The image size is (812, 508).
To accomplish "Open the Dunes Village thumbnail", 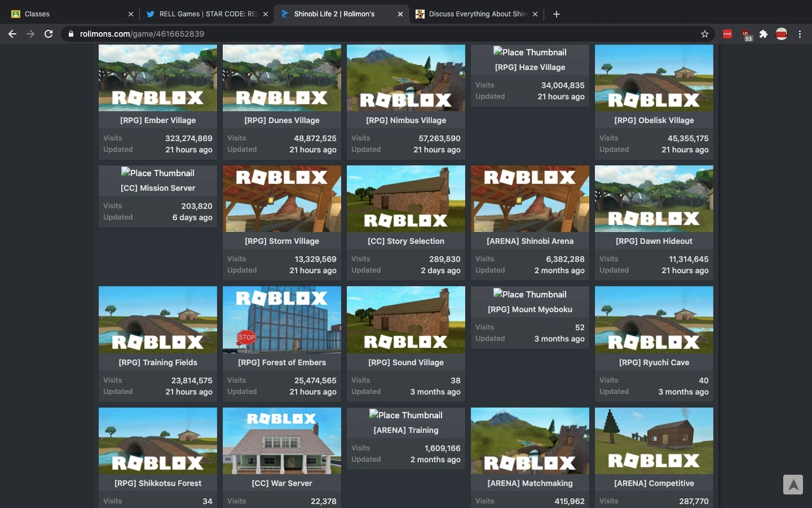I will (x=282, y=78).
